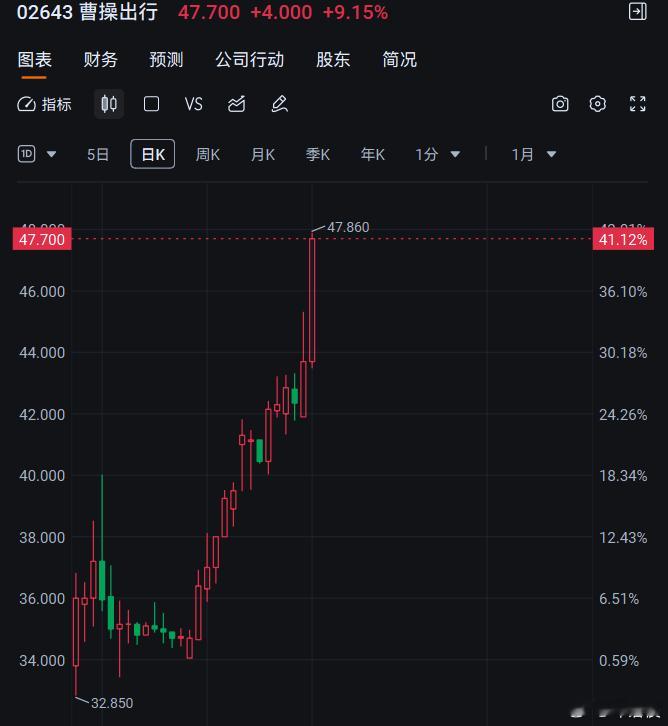Screen dimensions: 668x726
Task: Click the stock name 02643 曹操出行
Action: 87,12
